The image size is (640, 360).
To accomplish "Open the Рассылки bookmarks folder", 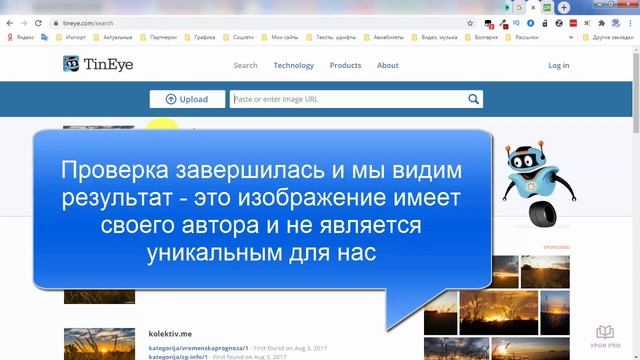I will [x=522, y=37].
